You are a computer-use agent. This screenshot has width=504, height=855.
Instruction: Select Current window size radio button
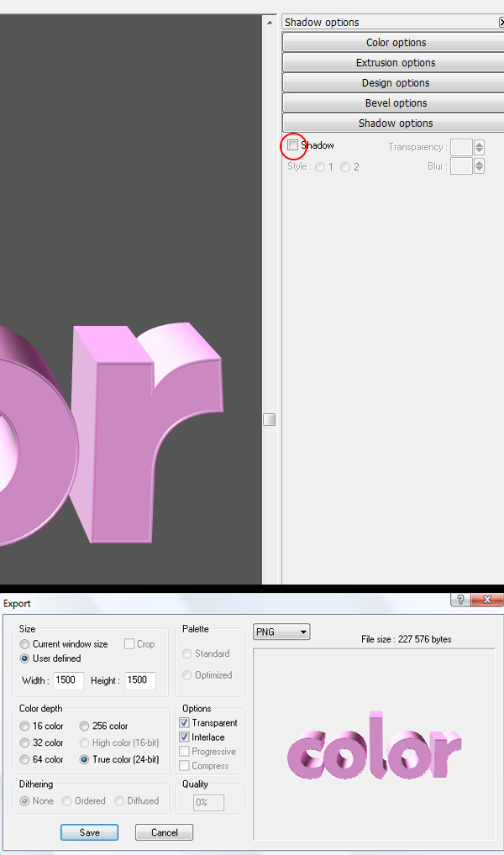click(25, 644)
